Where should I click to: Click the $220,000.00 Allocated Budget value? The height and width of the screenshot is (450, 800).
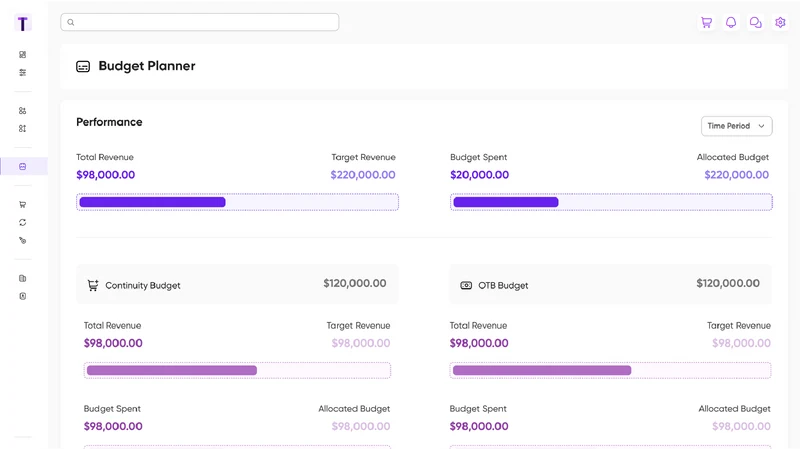coord(736,175)
